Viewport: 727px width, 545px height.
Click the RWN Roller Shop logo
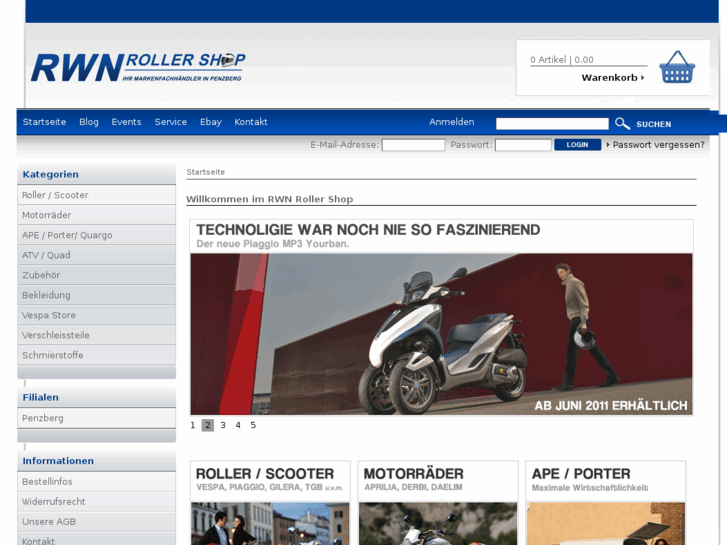(x=138, y=68)
